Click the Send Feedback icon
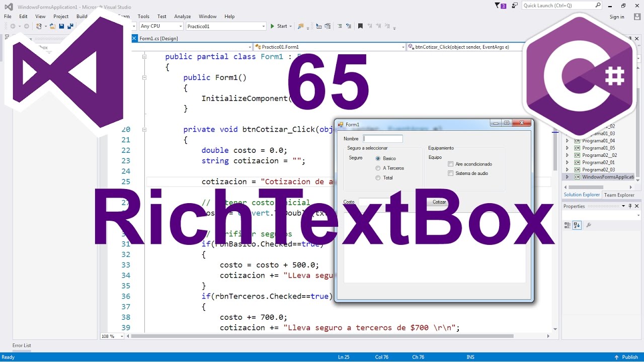 tap(514, 6)
